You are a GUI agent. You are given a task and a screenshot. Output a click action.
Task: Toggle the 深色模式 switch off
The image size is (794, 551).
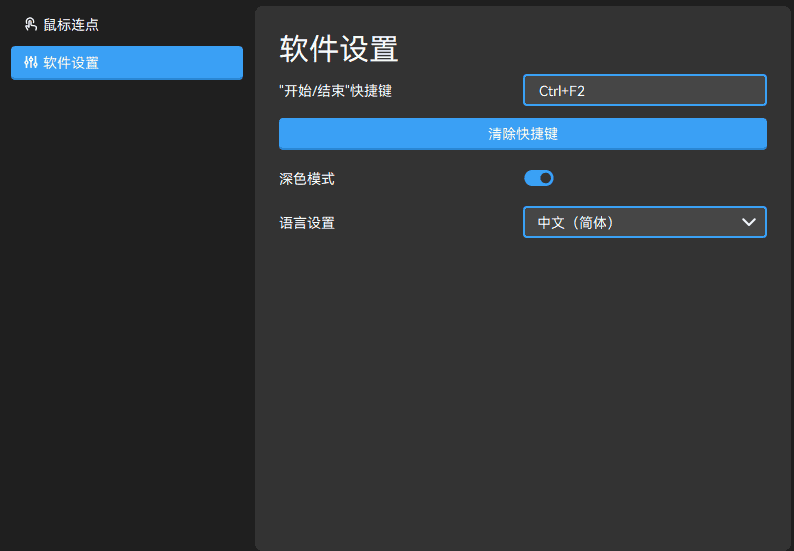point(539,178)
